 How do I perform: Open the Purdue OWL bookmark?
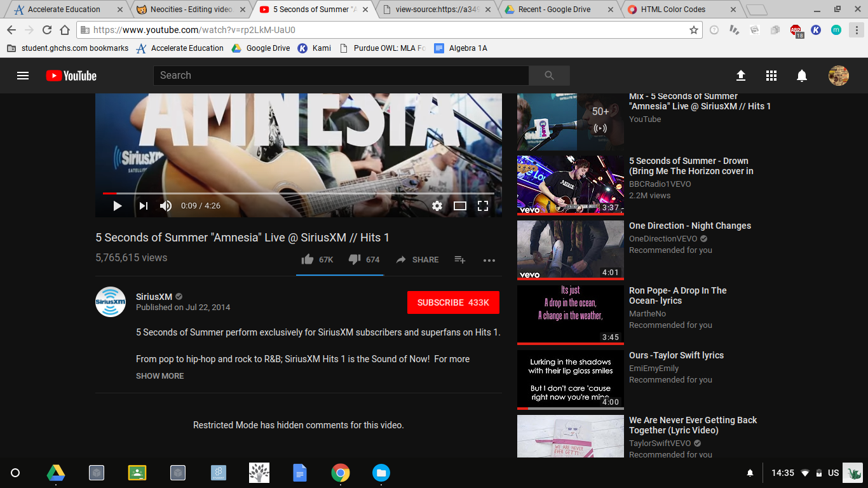[x=383, y=48]
